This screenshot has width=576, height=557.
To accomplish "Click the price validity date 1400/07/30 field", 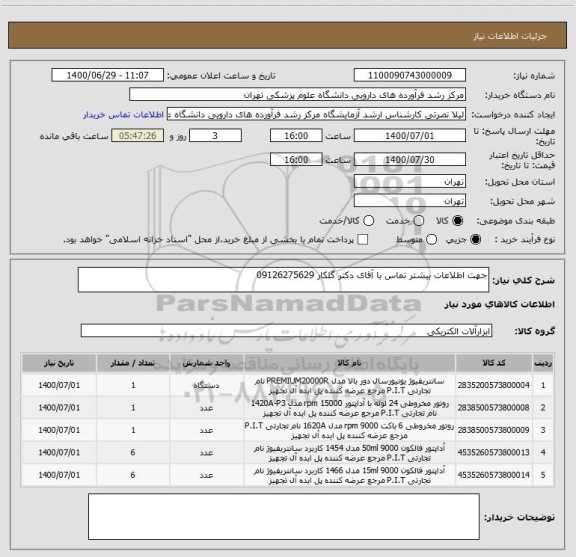I will pos(410,159).
